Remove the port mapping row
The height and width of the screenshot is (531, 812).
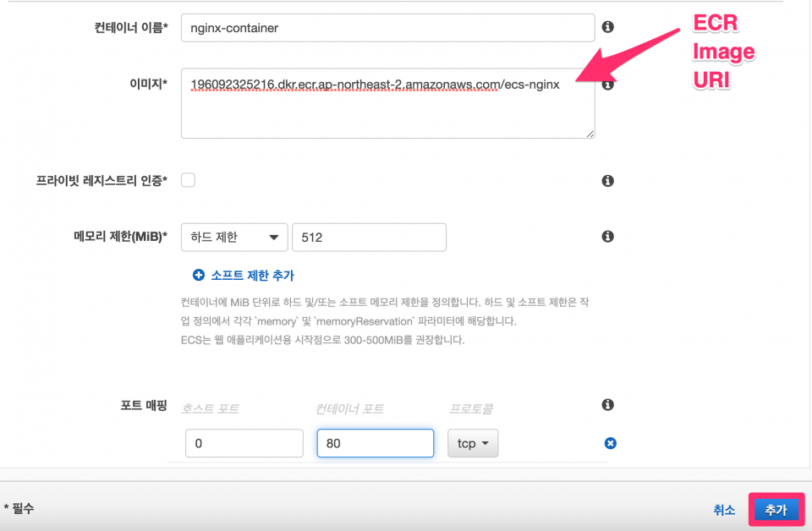click(611, 444)
